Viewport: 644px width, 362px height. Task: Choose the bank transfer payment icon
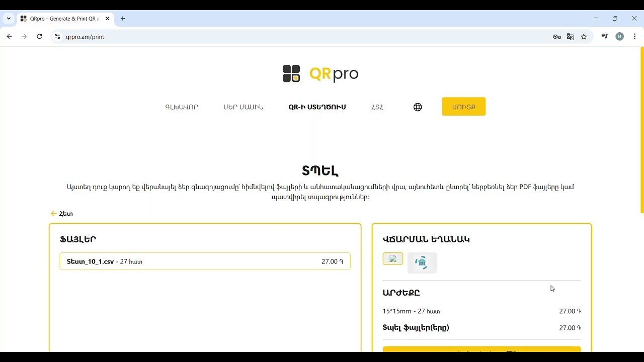point(422,262)
